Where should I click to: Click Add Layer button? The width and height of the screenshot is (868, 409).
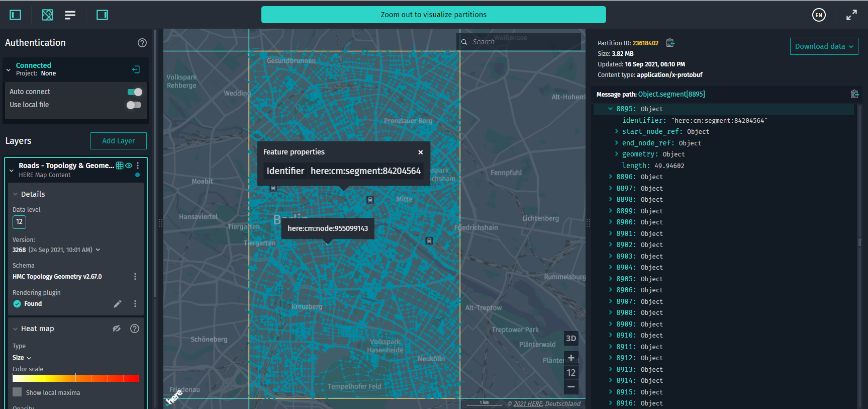[x=119, y=141]
